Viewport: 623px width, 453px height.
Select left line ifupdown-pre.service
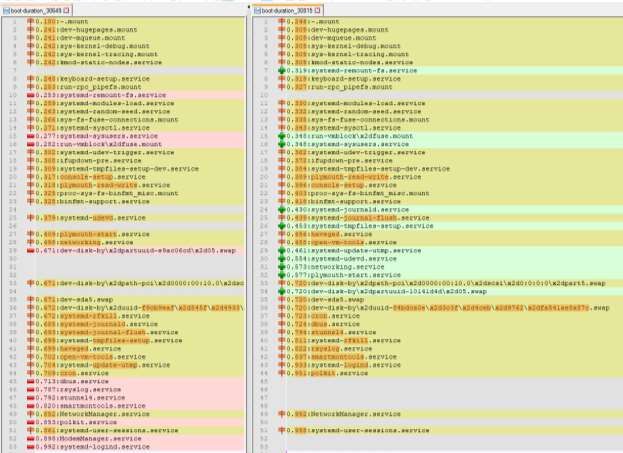coord(88,161)
